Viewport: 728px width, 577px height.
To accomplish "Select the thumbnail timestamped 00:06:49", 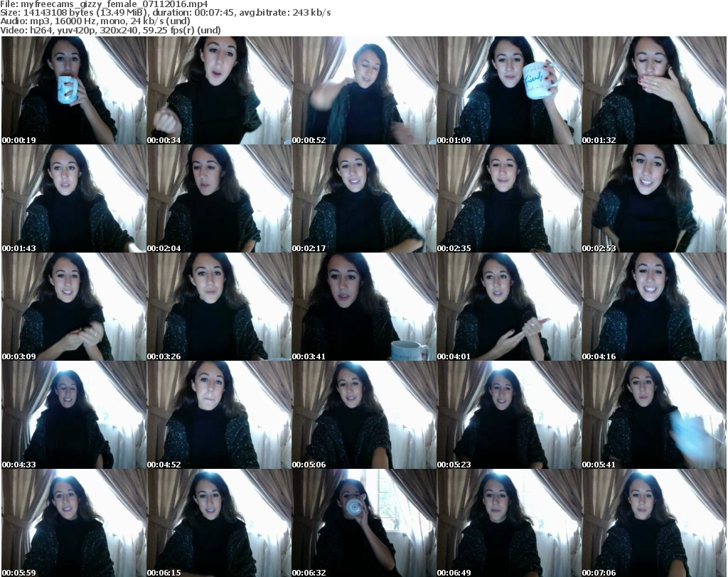I will 509,523.
